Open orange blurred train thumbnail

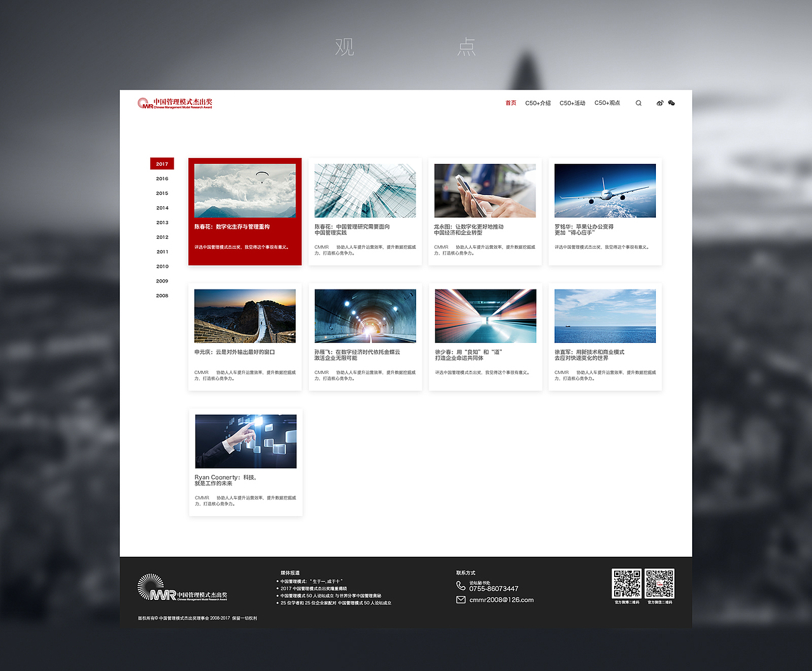pos(485,316)
